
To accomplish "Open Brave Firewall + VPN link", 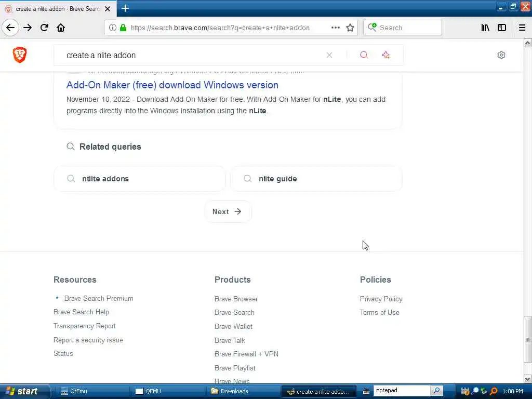I will point(246,354).
